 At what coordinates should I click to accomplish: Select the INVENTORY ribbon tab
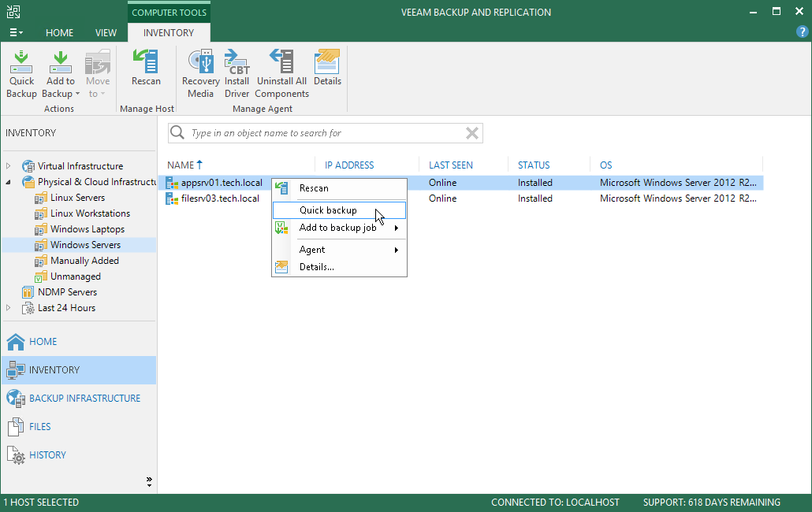click(168, 32)
